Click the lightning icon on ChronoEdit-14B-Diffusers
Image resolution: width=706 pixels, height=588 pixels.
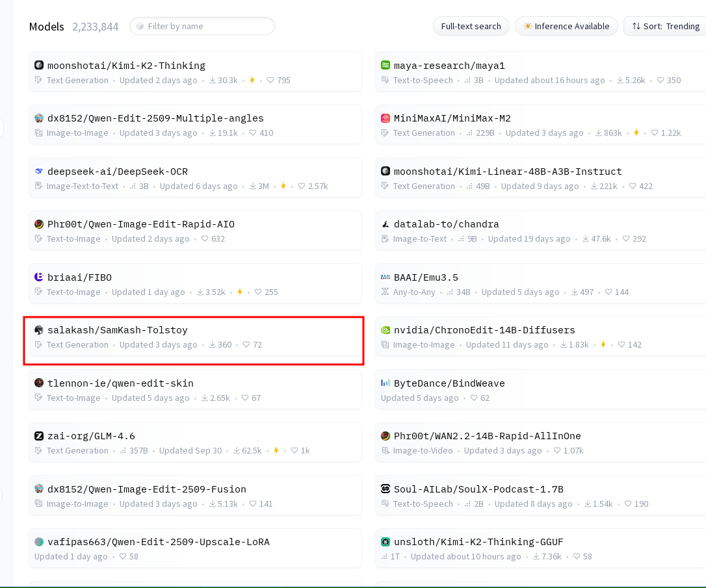tap(603, 344)
